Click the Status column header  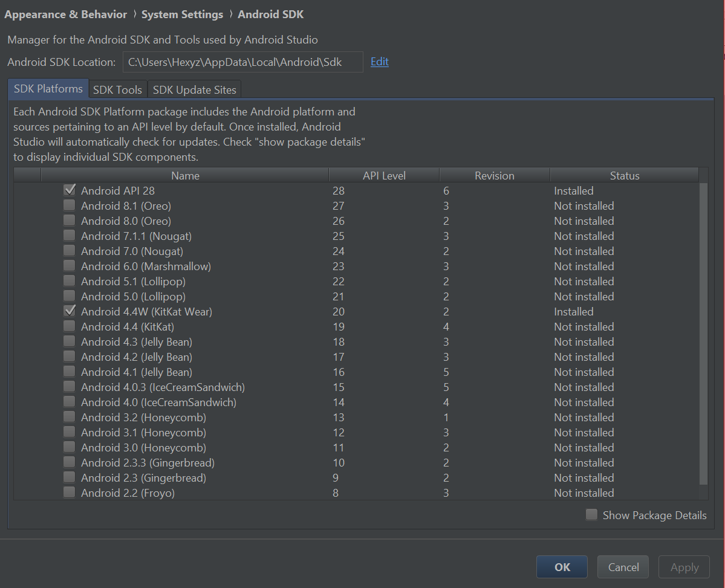[624, 176]
